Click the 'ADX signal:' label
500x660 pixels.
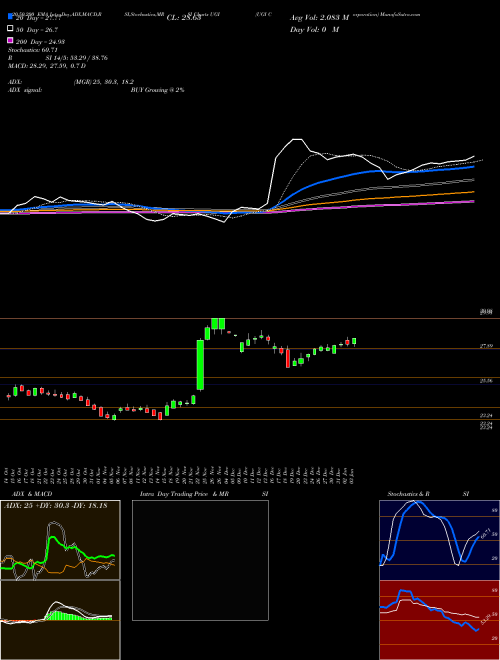click(25, 90)
